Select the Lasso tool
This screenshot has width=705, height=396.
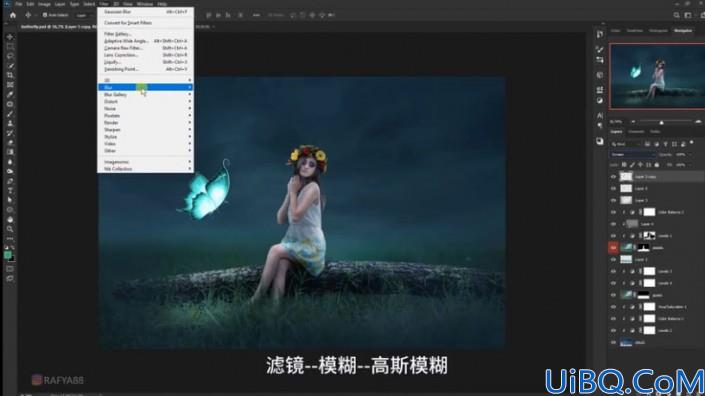tap(10, 56)
